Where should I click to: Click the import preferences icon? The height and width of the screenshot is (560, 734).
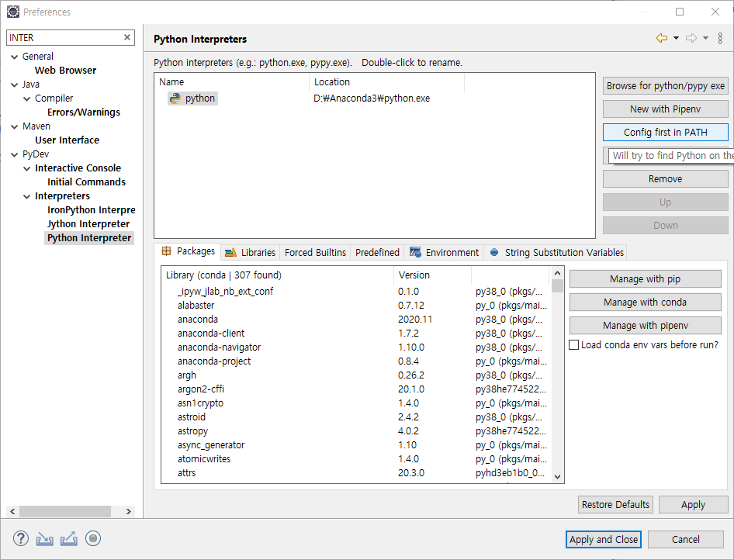[x=45, y=539]
